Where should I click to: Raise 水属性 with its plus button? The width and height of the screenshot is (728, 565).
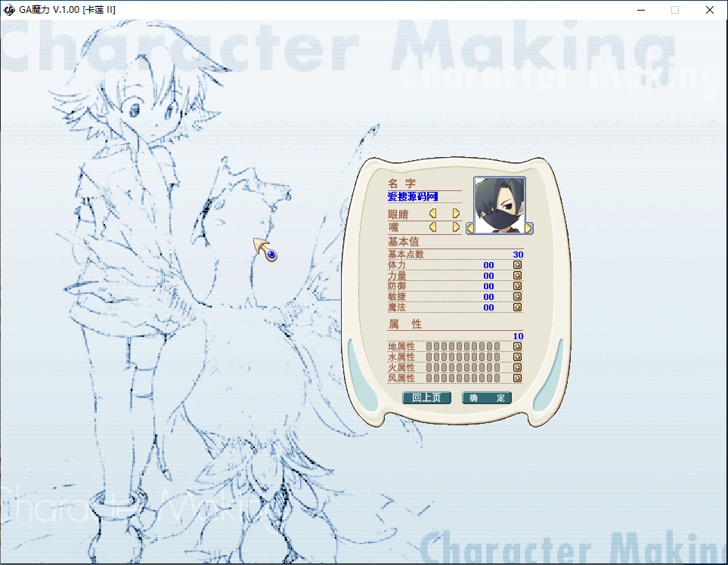(x=517, y=357)
